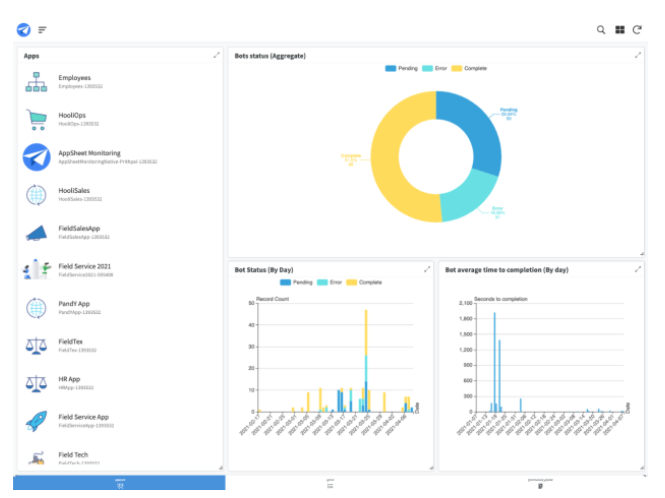Viewport: 665px width, 498px height.
Task: Click the Apps panel bottom-corner handle
Action: tap(221, 467)
